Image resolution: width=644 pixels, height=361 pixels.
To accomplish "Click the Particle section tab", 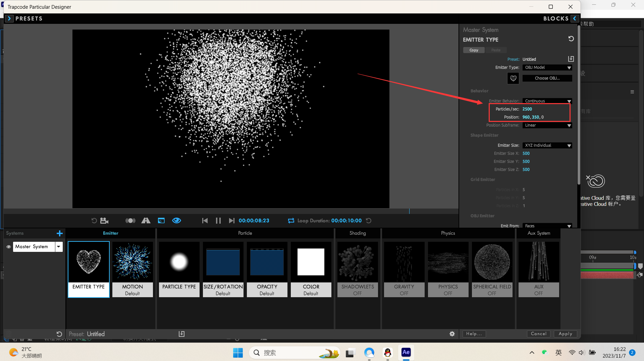I will [x=245, y=233].
